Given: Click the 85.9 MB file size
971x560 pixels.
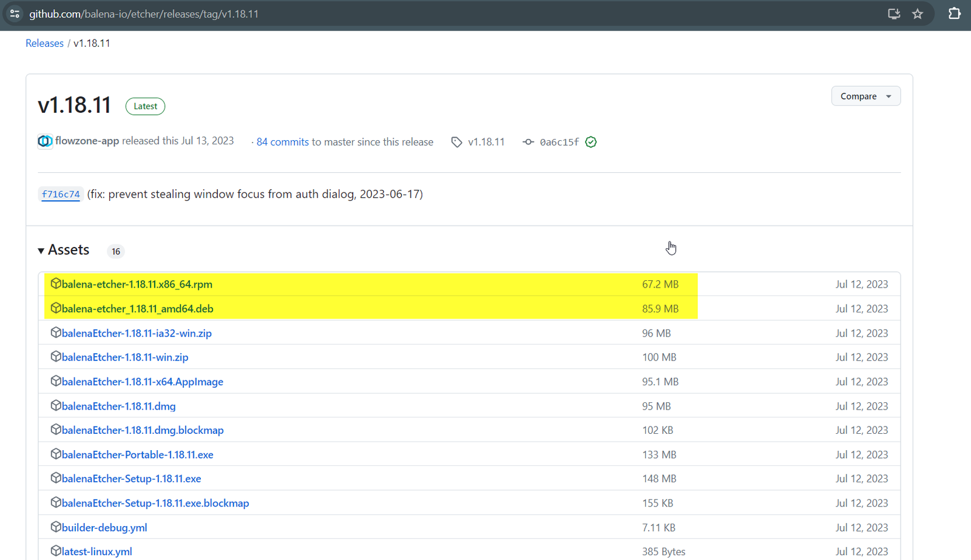Looking at the screenshot, I should pos(660,308).
